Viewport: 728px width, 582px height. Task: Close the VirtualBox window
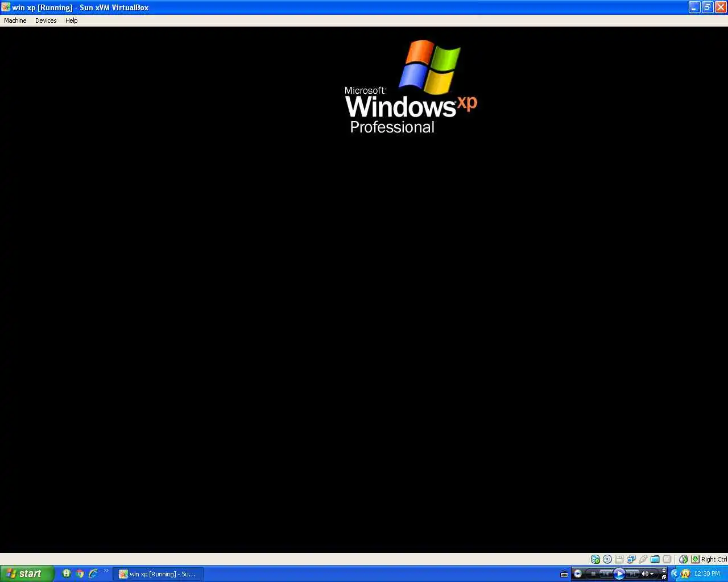click(721, 7)
